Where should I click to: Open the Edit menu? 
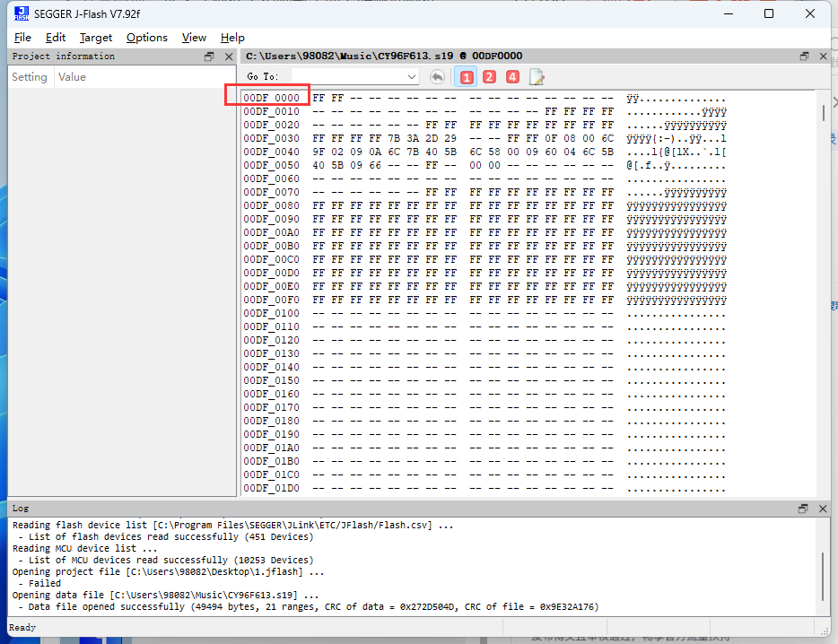[x=56, y=38]
